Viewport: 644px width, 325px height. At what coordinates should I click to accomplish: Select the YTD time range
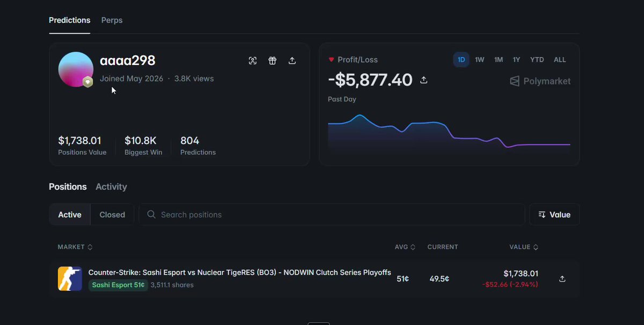tap(537, 60)
